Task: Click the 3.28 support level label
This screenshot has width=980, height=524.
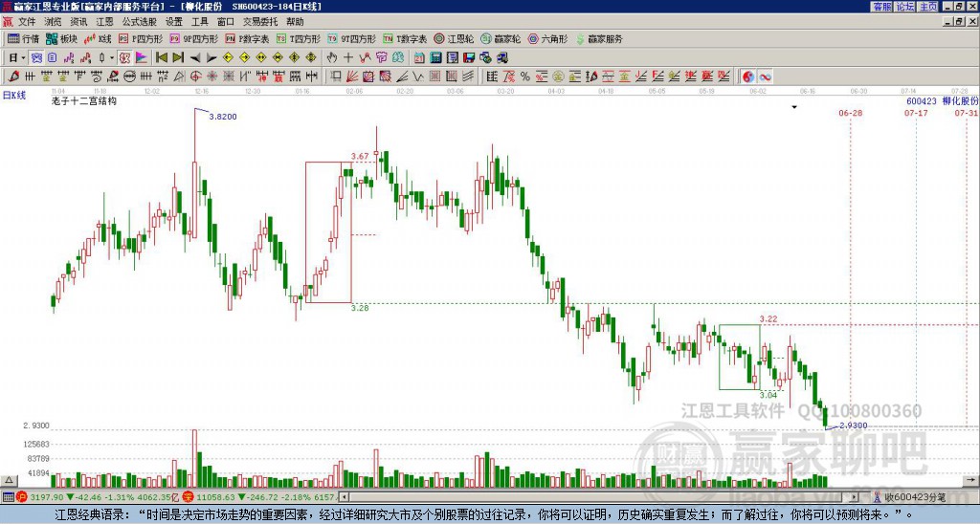Action: (x=360, y=308)
